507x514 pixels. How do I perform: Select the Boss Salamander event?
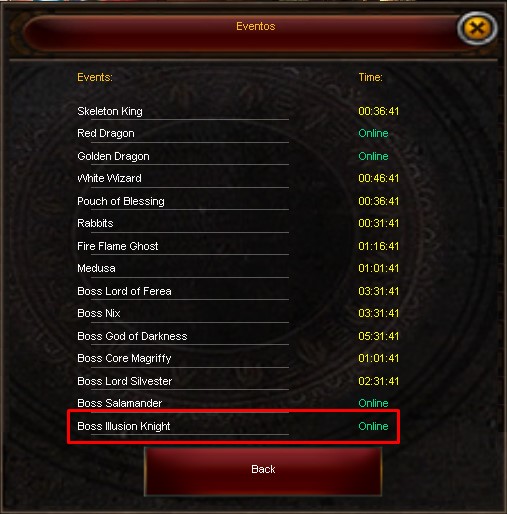click(119, 403)
